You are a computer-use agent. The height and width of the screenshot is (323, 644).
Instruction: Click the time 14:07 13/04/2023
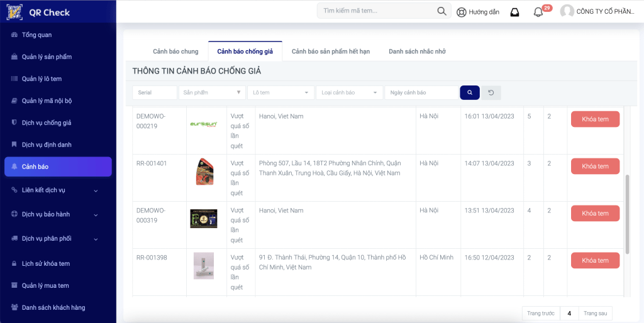tap(489, 163)
